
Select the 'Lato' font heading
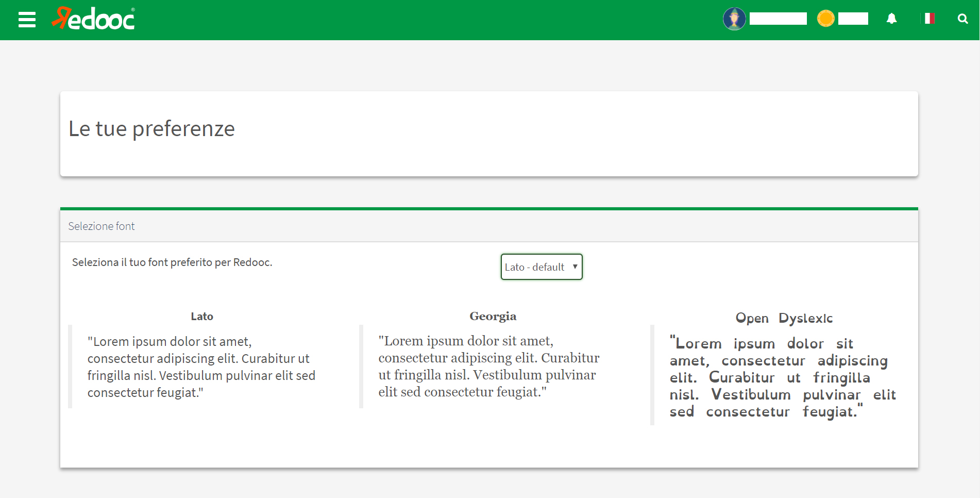(x=202, y=317)
